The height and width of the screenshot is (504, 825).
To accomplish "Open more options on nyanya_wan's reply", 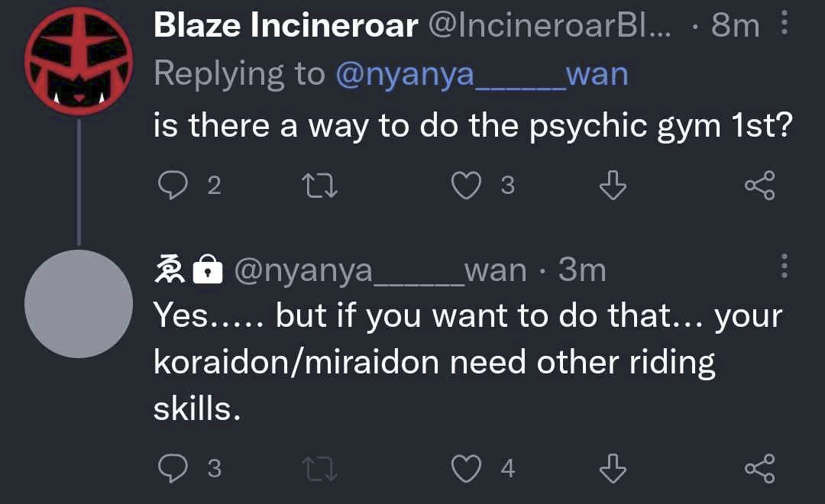I will (784, 266).
